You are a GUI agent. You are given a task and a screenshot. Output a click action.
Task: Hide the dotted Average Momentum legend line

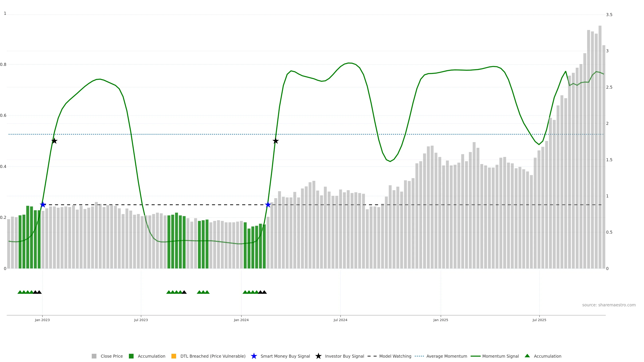coord(419,356)
